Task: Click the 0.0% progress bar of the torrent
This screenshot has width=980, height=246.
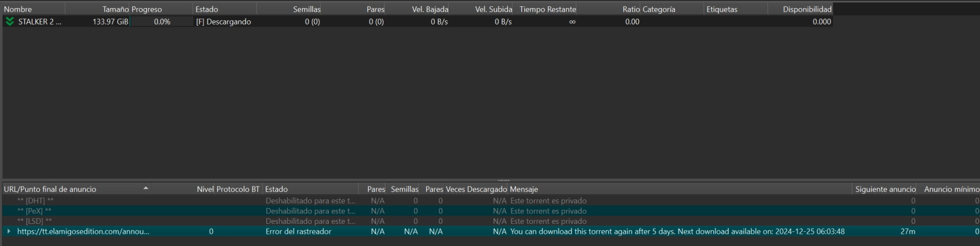Action: coord(162,21)
